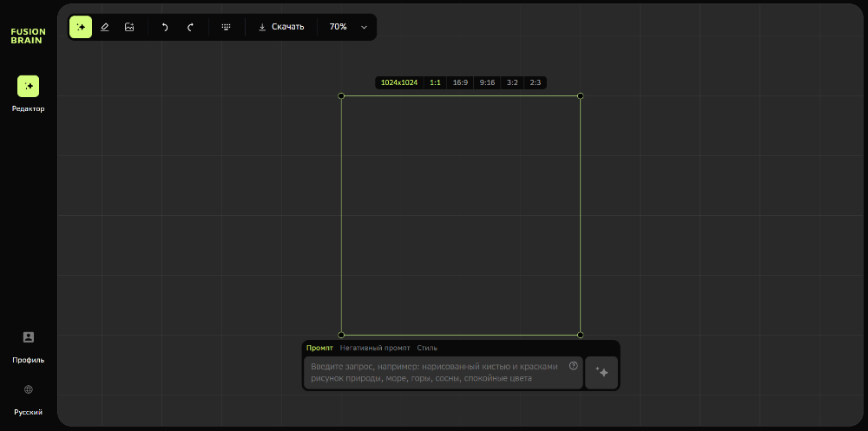Click the upload image icon
Image resolution: width=868 pixels, height=431 pixels.
(x=129, y=27)
